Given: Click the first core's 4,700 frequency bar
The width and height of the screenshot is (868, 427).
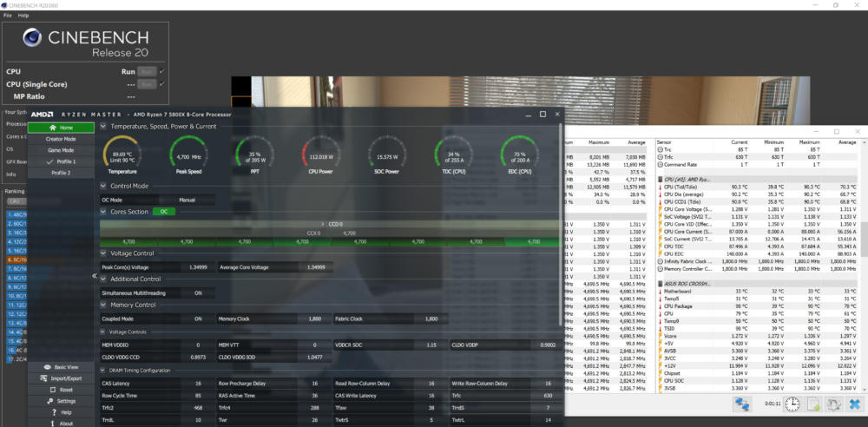Looking at the screenshot, I should tap(128, 242).
